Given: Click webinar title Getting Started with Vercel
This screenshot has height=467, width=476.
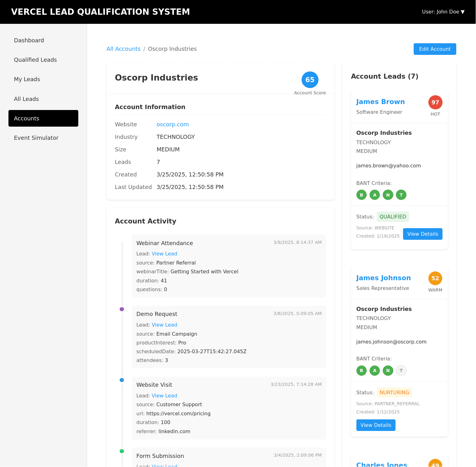Looking at the screenshot, I should [204, 272].
